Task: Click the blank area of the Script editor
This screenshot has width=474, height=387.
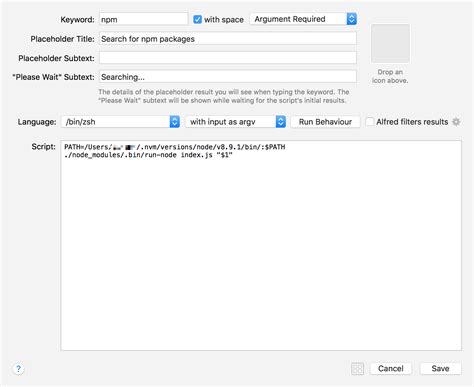Action: click(261, 253)
